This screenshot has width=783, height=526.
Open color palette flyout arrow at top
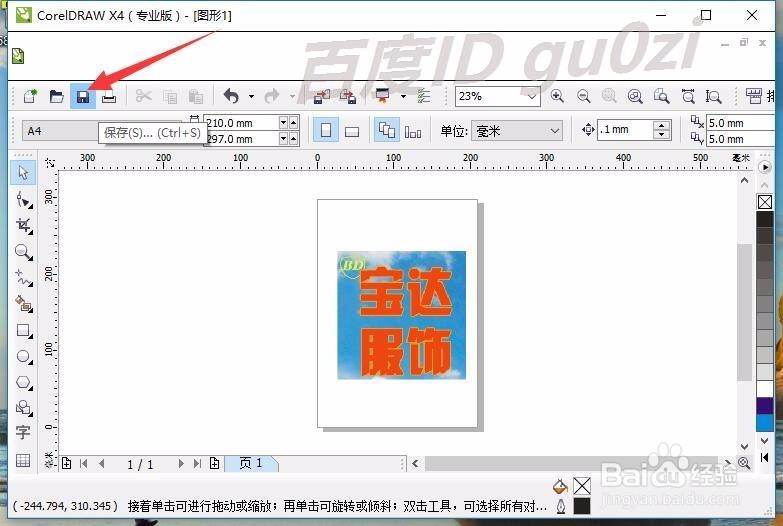click(x=765, y=167)
